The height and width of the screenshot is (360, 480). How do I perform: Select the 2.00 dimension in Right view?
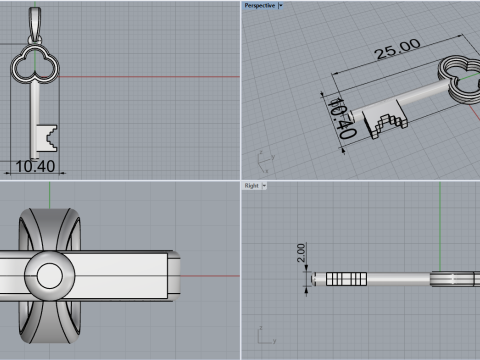pyautogui.click(x=301, y=253)
